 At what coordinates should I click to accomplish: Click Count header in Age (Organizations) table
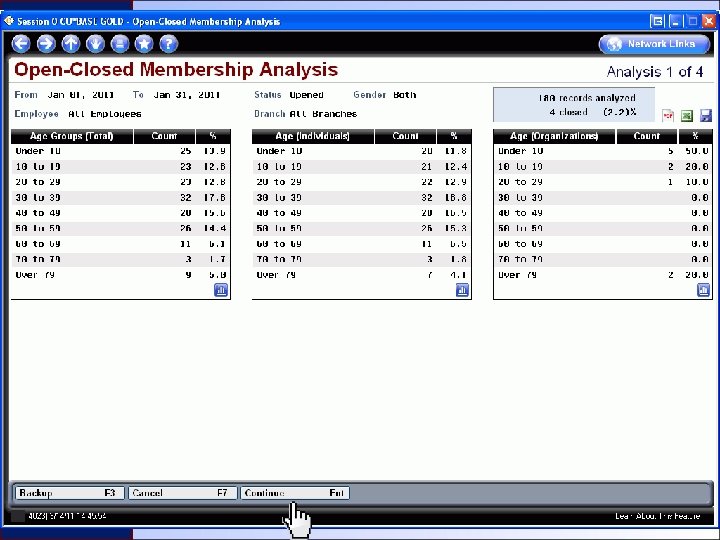point(647,136)
